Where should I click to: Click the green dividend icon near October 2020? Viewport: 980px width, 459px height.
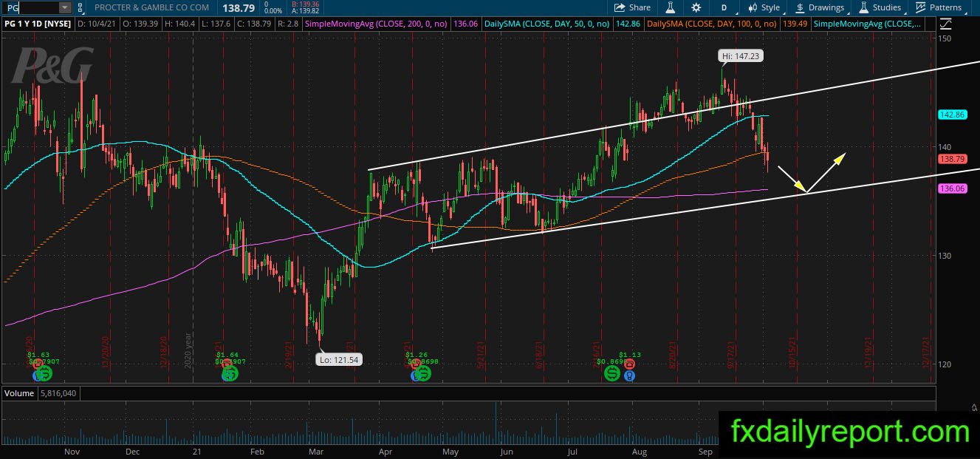[44, 374]
